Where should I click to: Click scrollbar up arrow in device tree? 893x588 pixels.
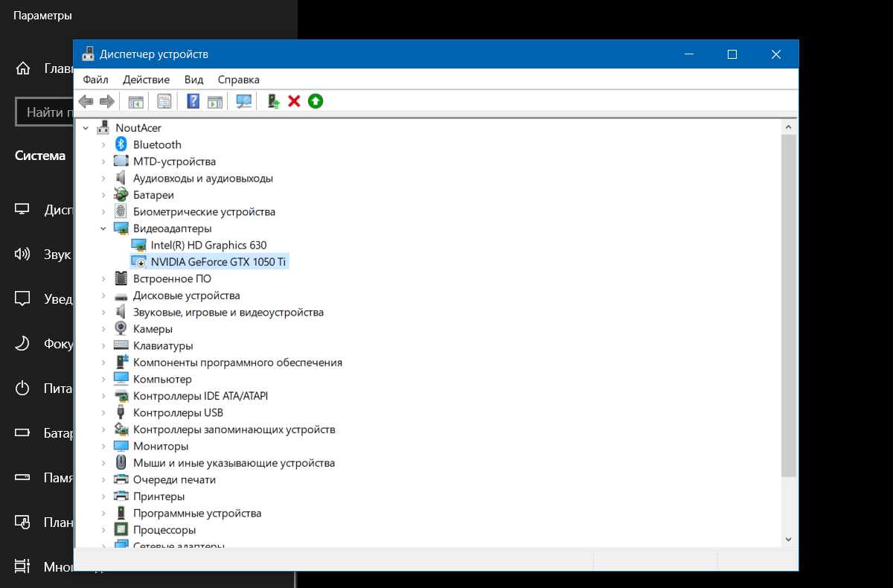(x=789, y=127)
